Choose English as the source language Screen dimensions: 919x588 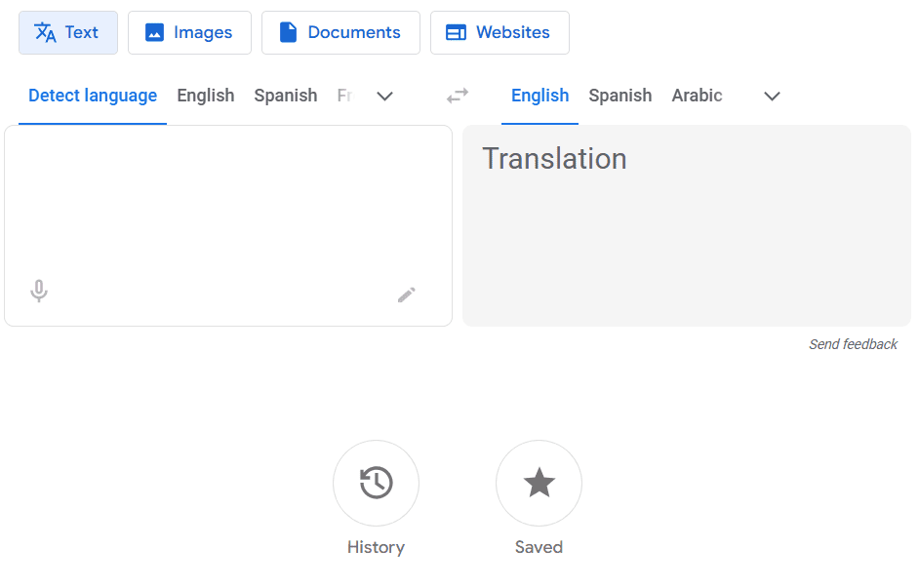click(x=205, y=96)
